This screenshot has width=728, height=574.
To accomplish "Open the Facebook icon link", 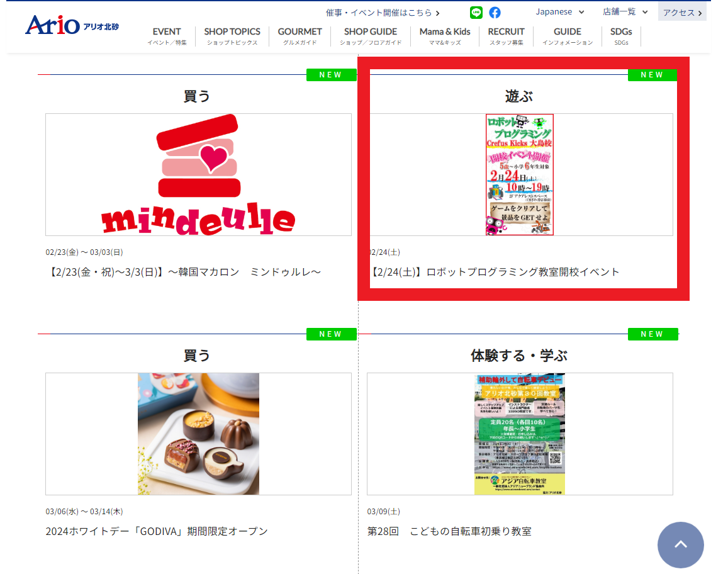I will (x=495, y=13).
